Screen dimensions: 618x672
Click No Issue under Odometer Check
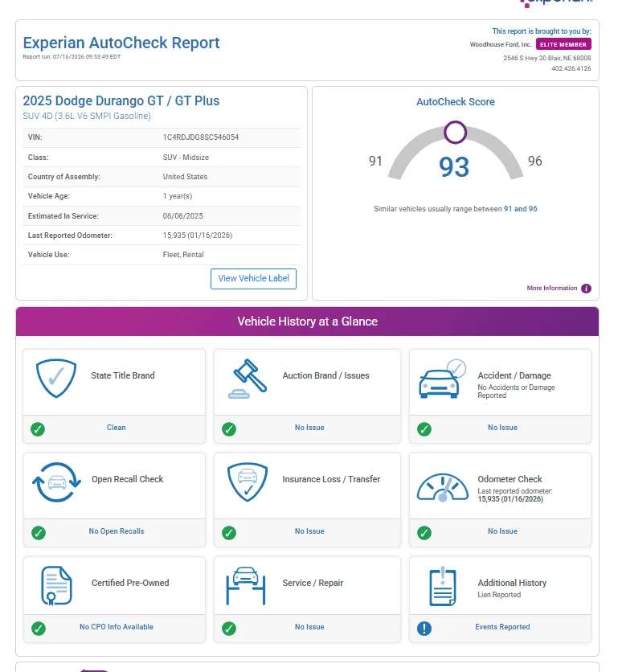502,531
